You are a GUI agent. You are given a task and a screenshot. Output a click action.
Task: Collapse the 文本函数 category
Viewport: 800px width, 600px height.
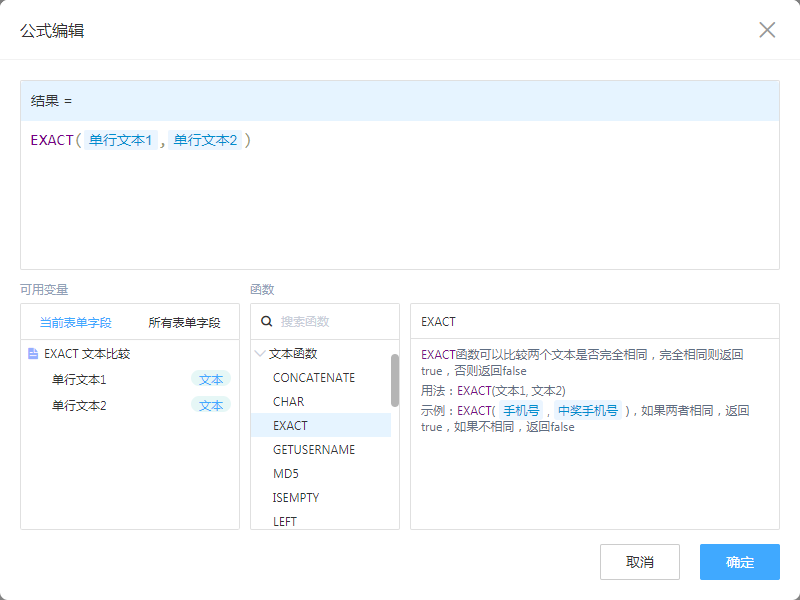260,354
